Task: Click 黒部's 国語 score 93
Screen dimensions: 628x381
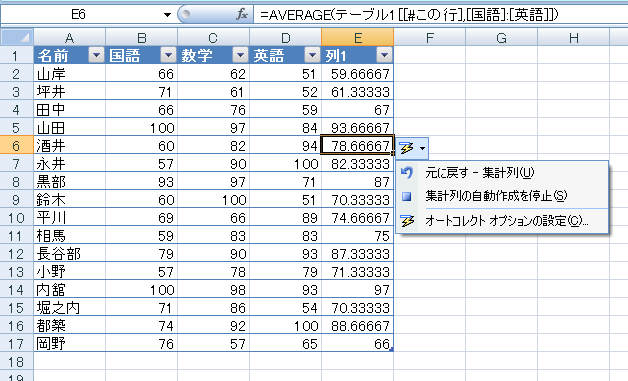Action: tap(142, 181)
